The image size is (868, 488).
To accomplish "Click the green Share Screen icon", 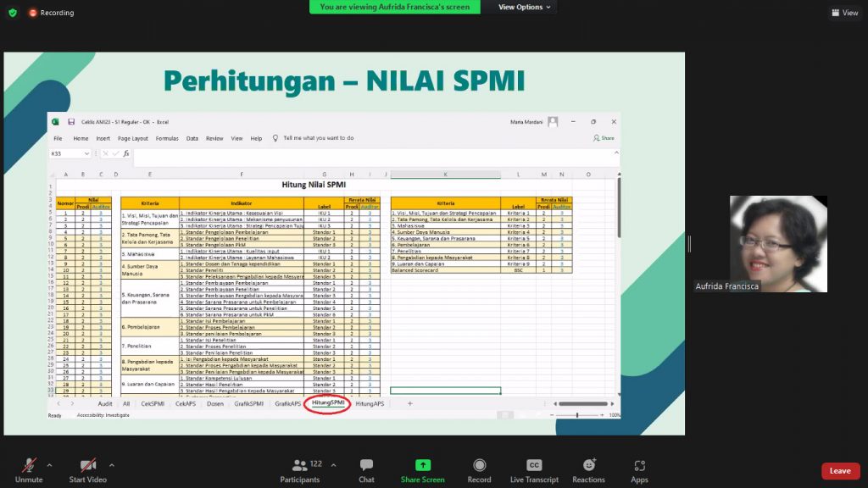I will point(422,465).
